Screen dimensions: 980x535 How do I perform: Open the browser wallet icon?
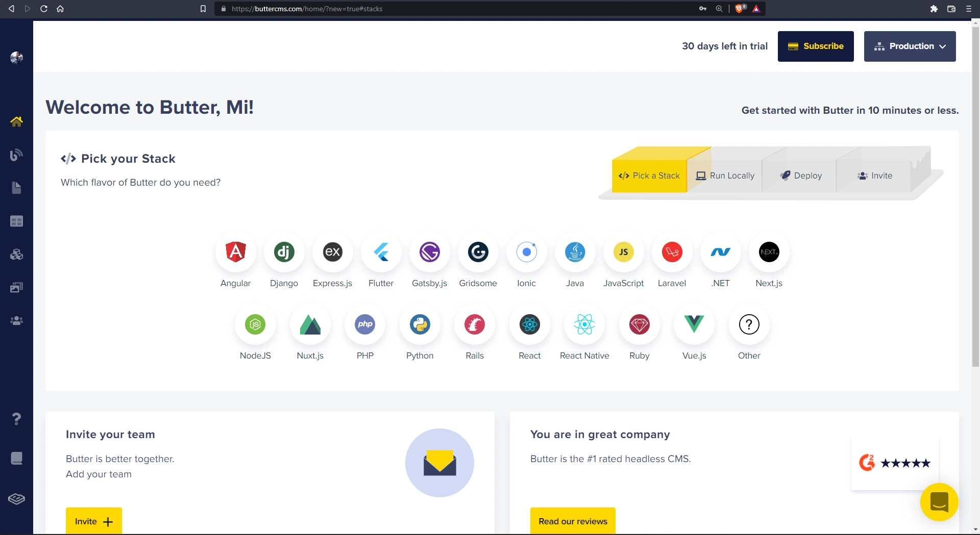(951, 9)
